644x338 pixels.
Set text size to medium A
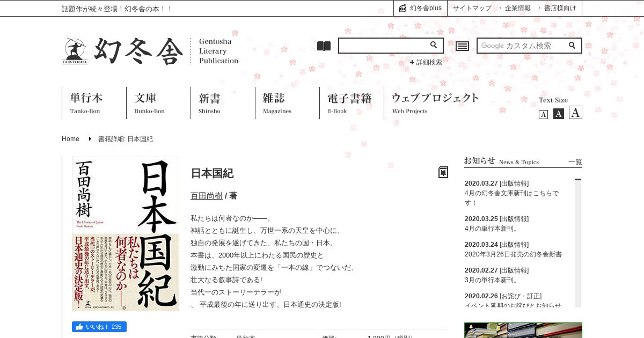tap(558, 113)
